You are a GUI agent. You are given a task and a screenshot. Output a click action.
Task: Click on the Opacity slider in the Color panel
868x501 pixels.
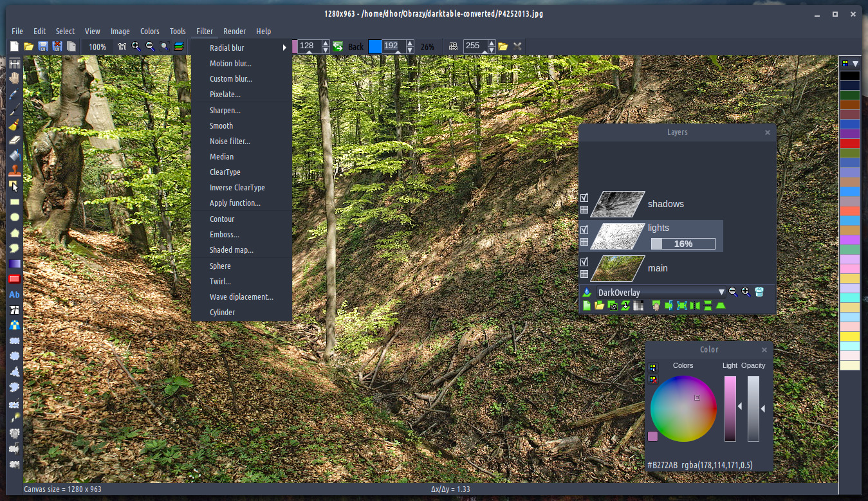[753, 409]
